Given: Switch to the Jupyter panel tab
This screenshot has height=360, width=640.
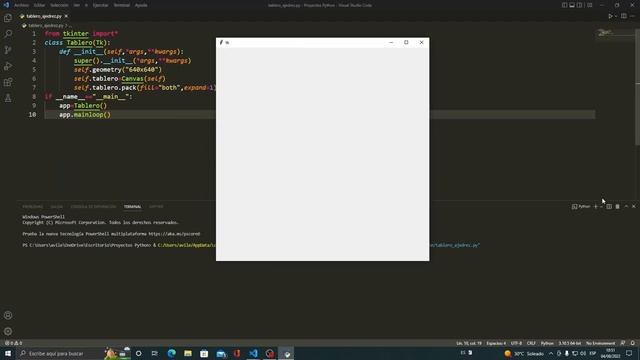Looking at the screenshot, I should [x=156, y=207].
